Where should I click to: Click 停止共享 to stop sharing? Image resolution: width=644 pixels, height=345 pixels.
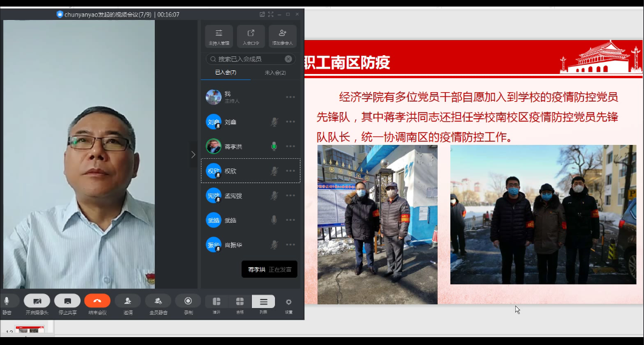[67, 301]
